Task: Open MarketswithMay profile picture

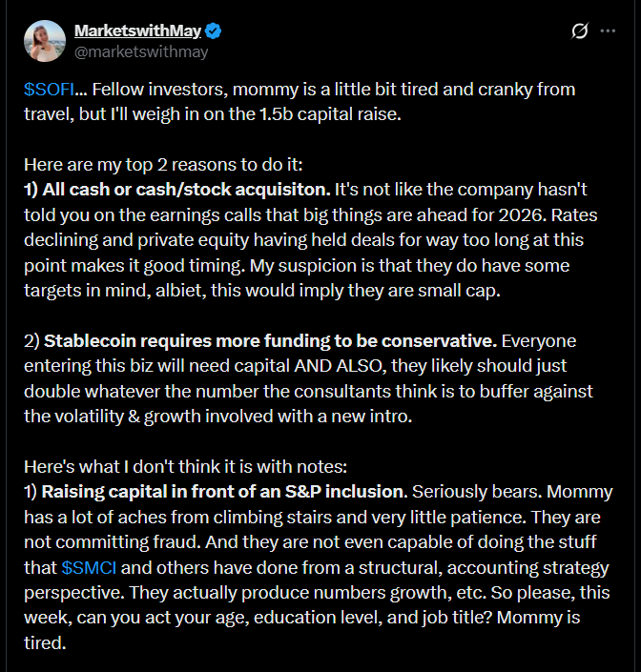Action: [44, 40]
